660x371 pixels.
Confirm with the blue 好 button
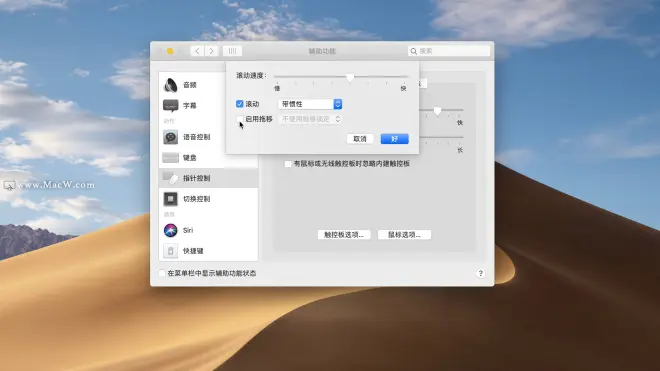394,139
